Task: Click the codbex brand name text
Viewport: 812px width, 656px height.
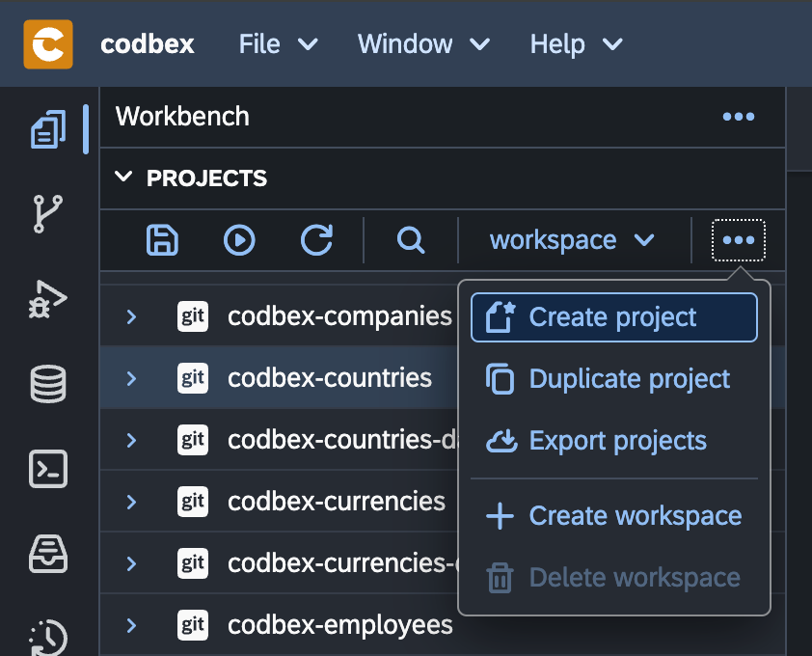Action: click(148, 44)
